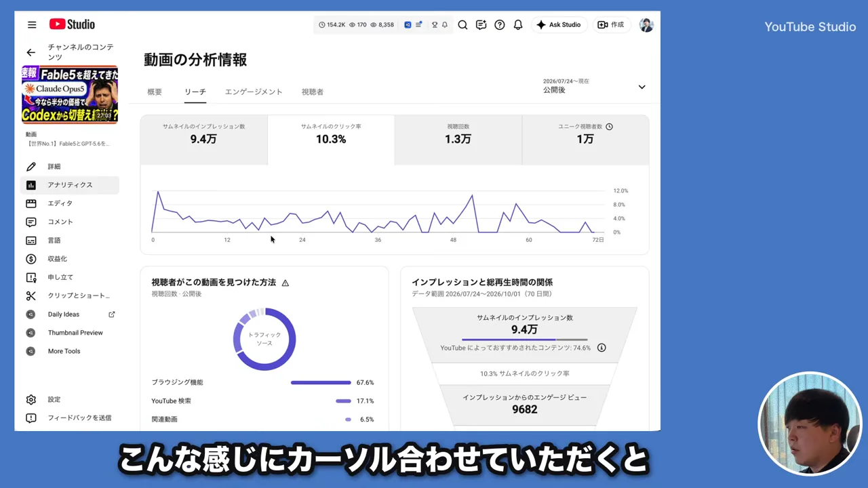Open the 設定 gear icon
Image resolution: width=868 pixels, height=488 pixels.
31,399
